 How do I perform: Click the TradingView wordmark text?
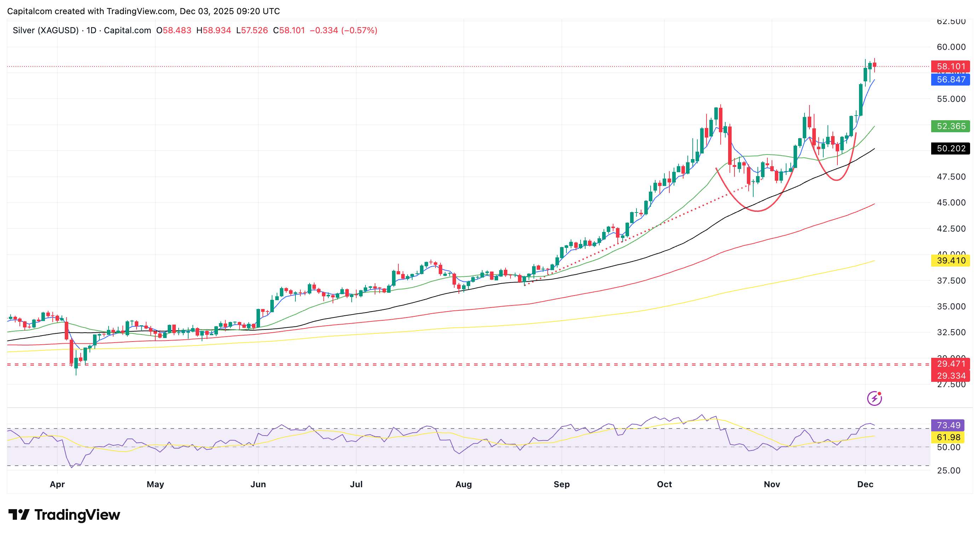(x=77, y=515)
